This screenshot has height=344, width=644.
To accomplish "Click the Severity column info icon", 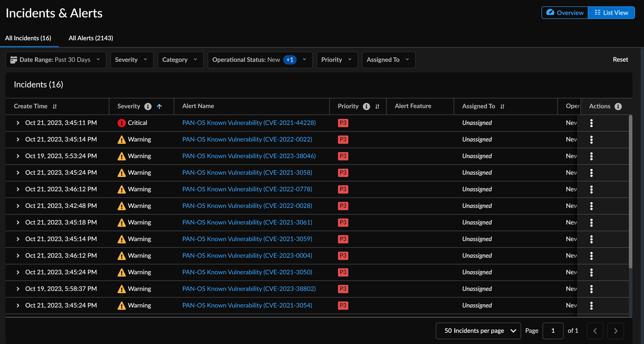I will [148, 106].
